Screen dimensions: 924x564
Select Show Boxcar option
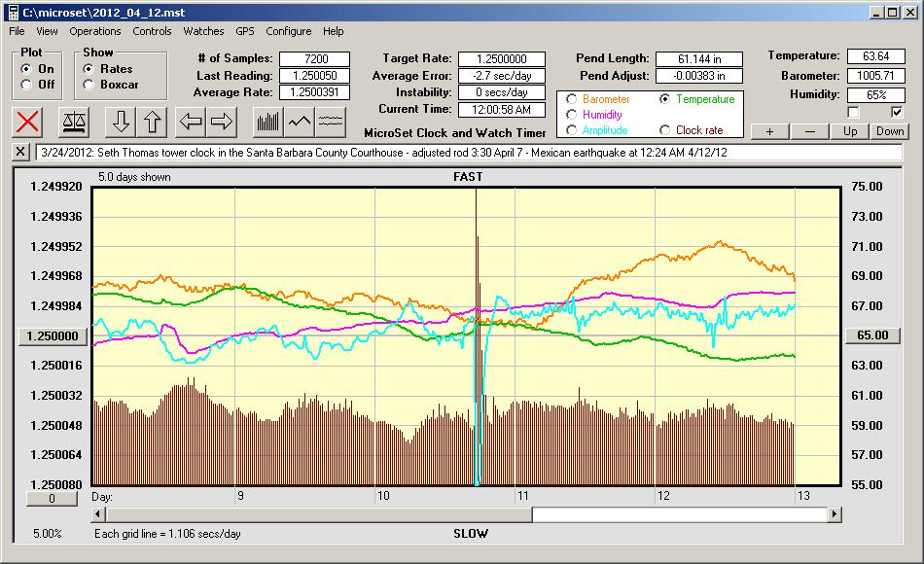pos(89,85)
